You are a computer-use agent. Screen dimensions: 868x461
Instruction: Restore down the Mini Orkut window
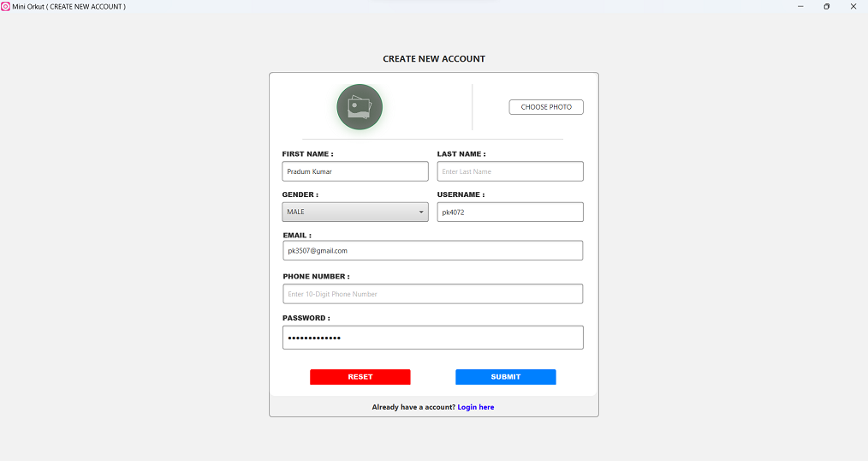826,7
